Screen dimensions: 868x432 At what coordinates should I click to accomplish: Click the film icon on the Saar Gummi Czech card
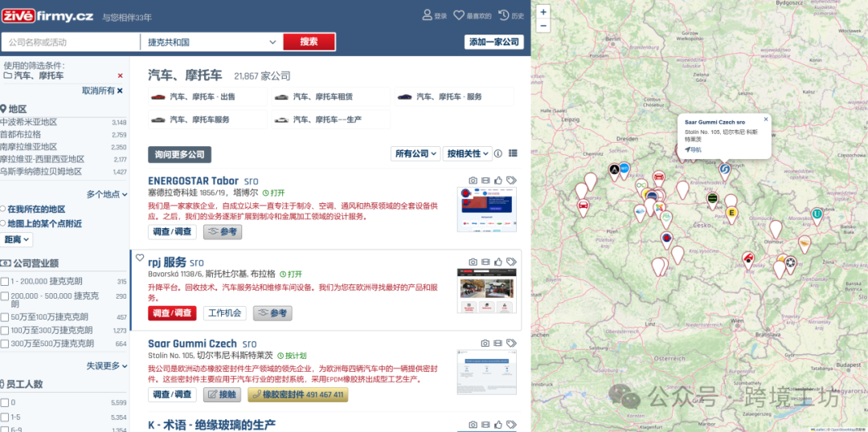coord(497,344)
